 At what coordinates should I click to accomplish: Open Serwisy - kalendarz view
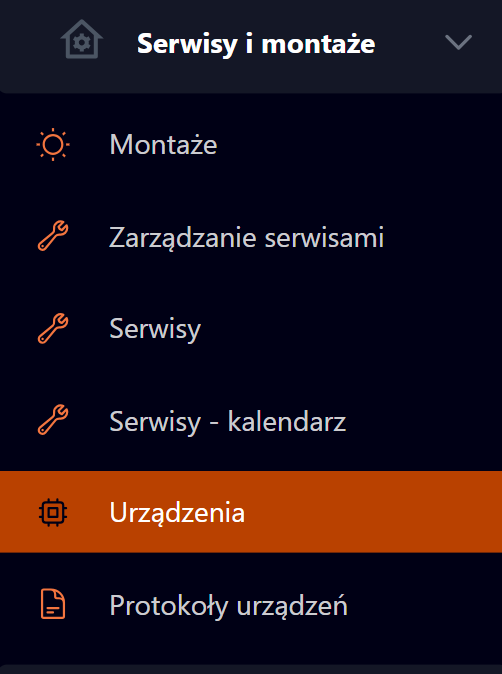click(228, 421)
